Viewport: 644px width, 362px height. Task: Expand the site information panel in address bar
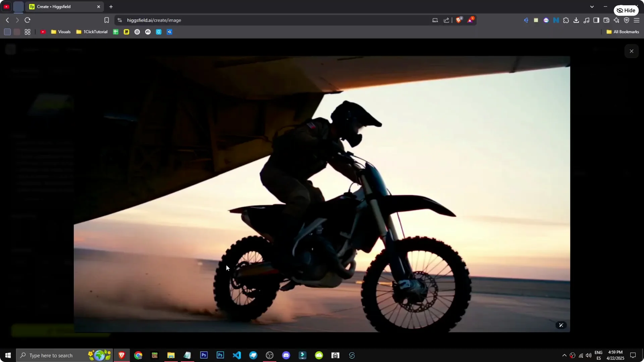tap(120, 20)
